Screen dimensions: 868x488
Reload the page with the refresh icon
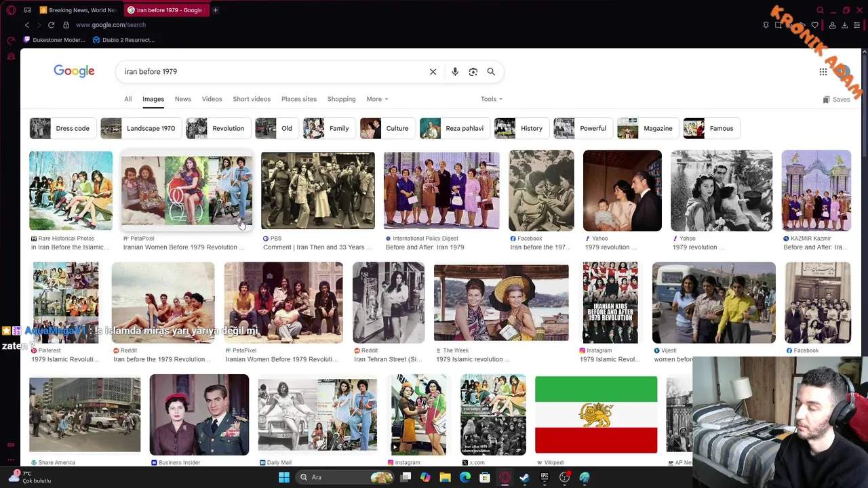click(x=51, y=25)
